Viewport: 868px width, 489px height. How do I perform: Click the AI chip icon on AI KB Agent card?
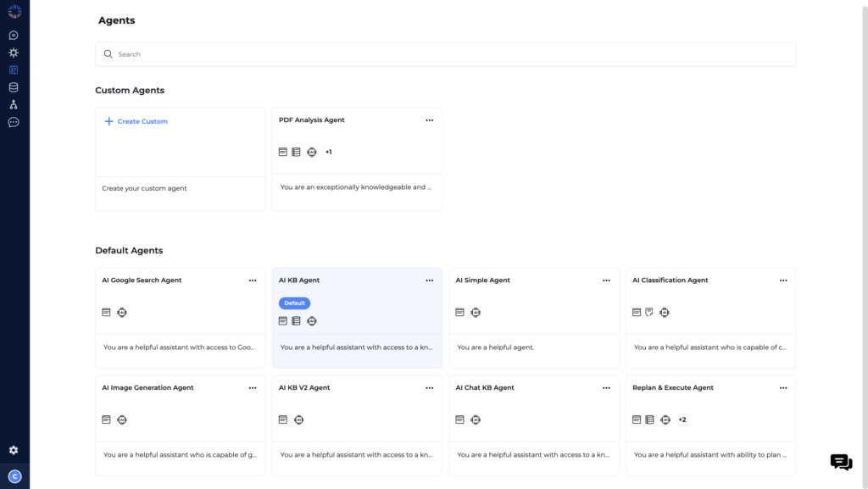point(311,321)
